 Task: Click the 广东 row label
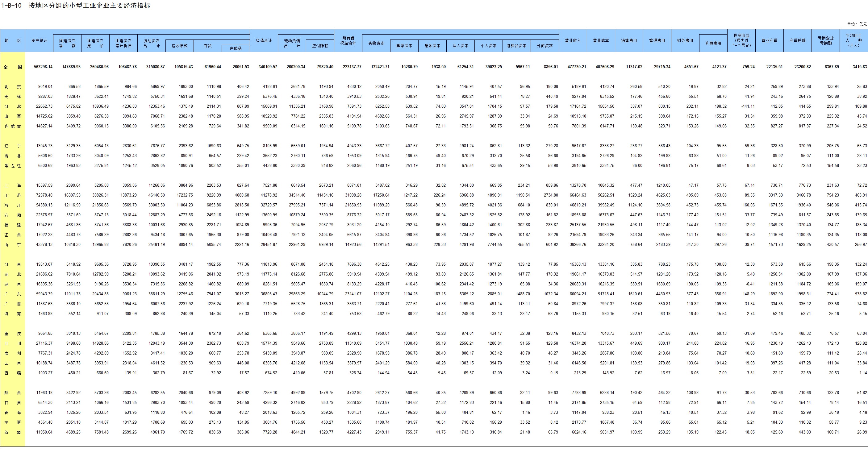(12, 294)
